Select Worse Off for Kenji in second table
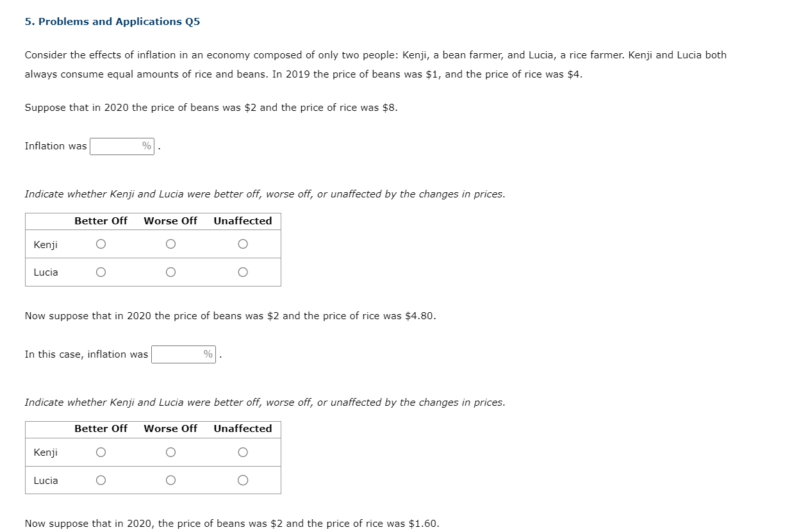792x532 pixels. (x=170, y=452)
